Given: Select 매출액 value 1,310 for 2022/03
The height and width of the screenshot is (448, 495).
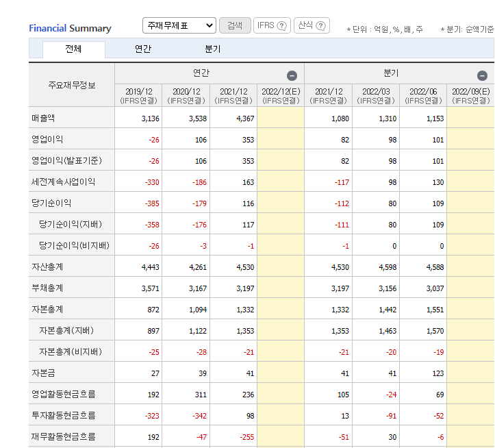Looking at the screenshot, I should point(388,119).
